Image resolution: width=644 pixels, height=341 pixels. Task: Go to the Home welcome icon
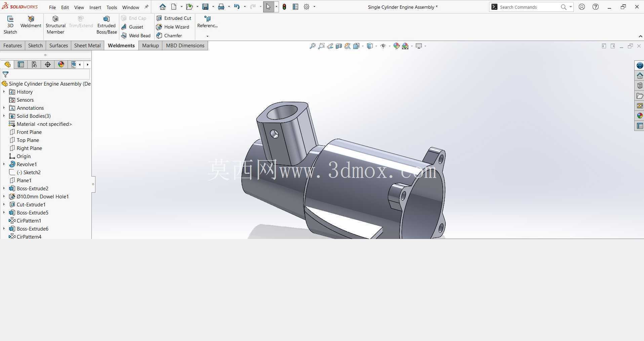pyautogui.click(x=163, y=7)
